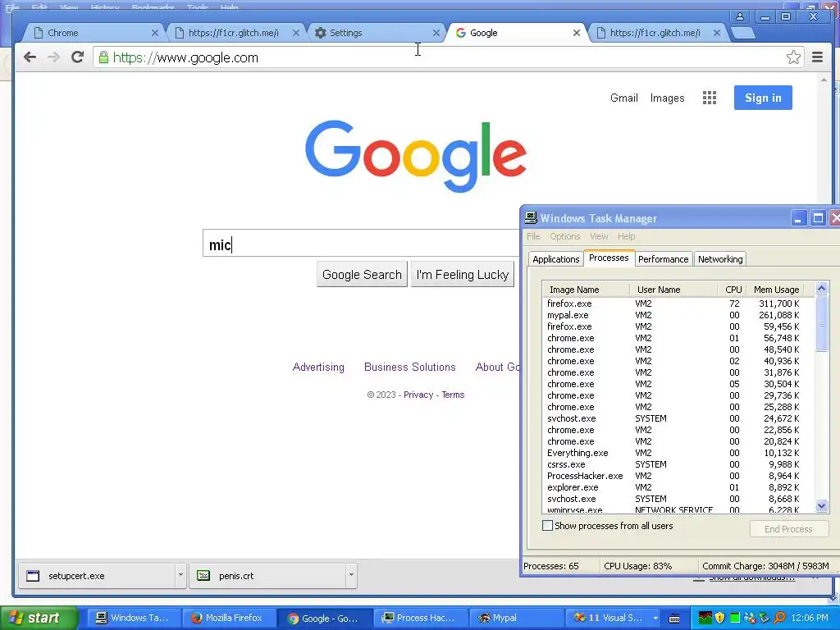This screenshot has height=630, width=840.
Task: Switch to the first Chrome tab
Action: point(94,33)
